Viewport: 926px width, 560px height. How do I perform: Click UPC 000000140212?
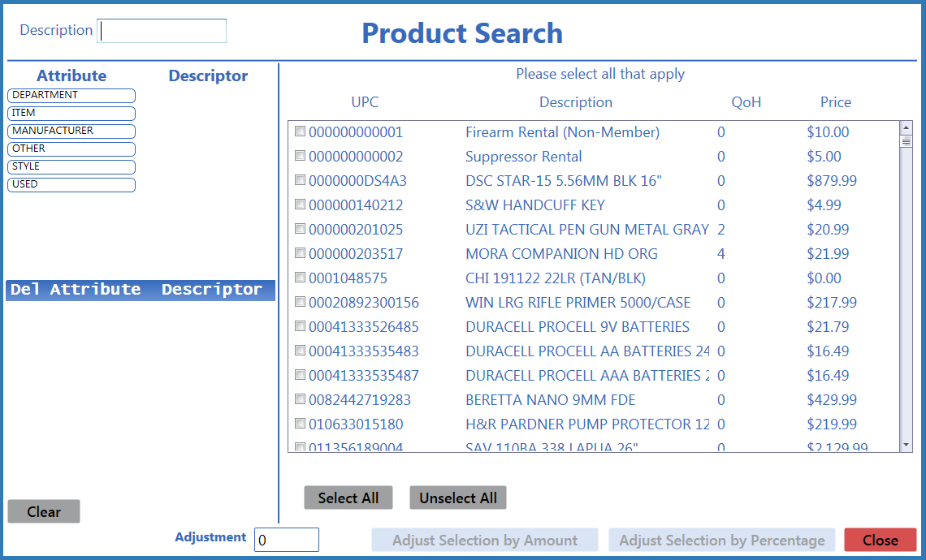356,205
